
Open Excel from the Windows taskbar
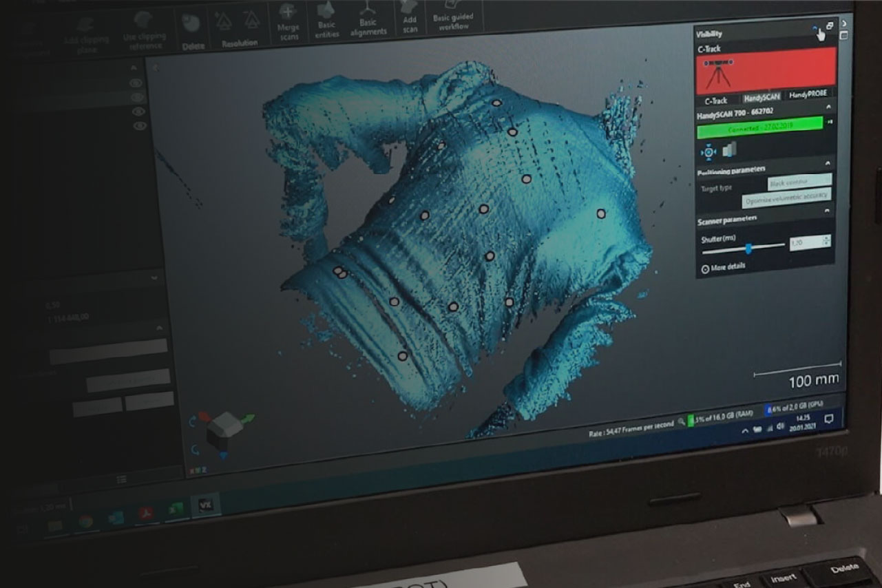click(175, 509)
